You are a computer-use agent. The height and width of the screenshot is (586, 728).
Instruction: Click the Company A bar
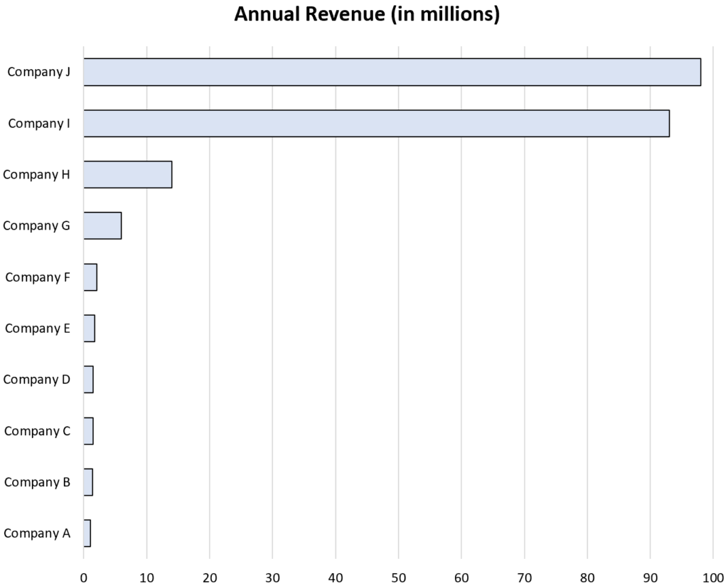click(87, 533)
